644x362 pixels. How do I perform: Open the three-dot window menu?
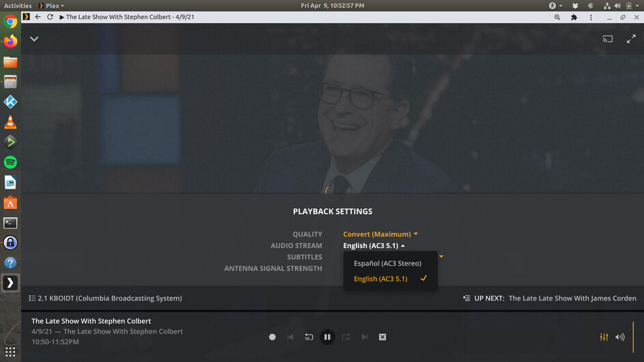[591, 17]
